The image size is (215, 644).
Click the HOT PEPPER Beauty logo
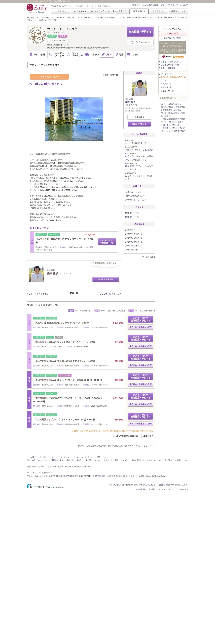[x=37, y=9]
